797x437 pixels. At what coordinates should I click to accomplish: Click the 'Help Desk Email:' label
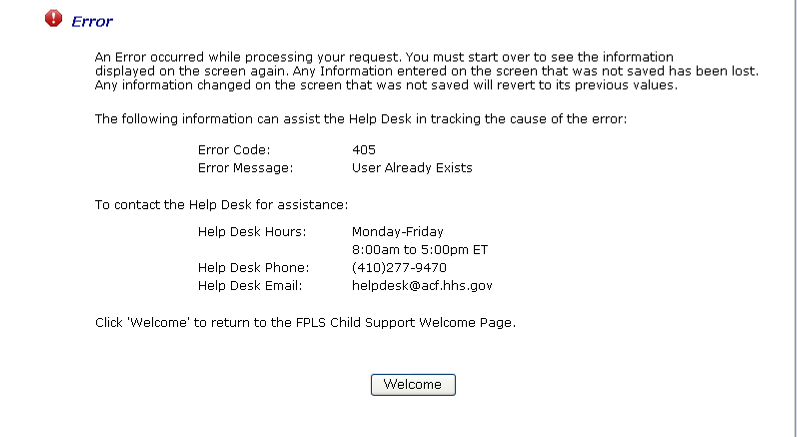coord(250,286)
